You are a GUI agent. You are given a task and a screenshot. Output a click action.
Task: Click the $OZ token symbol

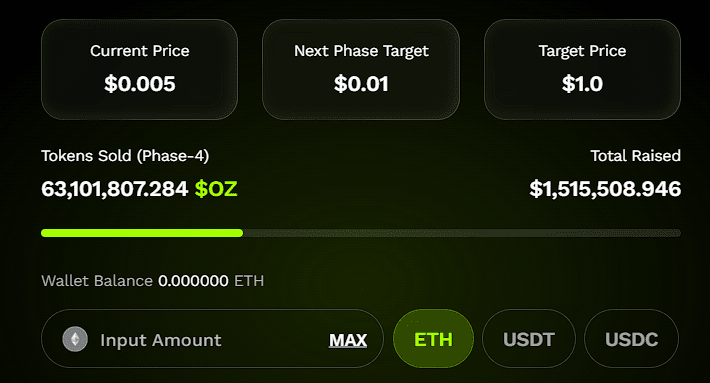tap(216, 189)
